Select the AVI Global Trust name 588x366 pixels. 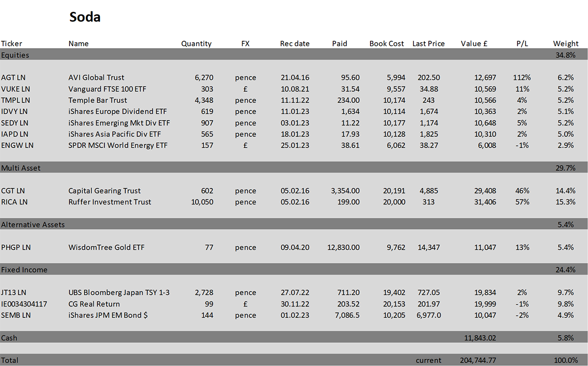coord(97,78)
